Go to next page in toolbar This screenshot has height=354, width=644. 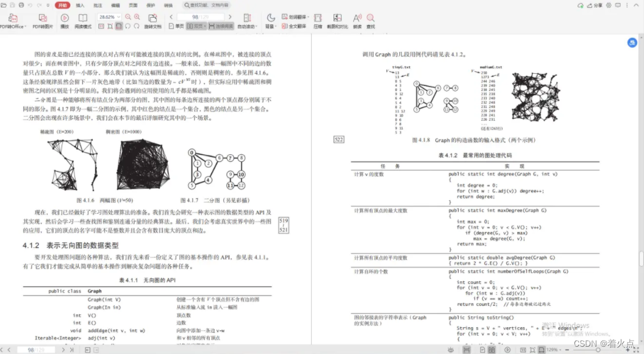point(230,17)
